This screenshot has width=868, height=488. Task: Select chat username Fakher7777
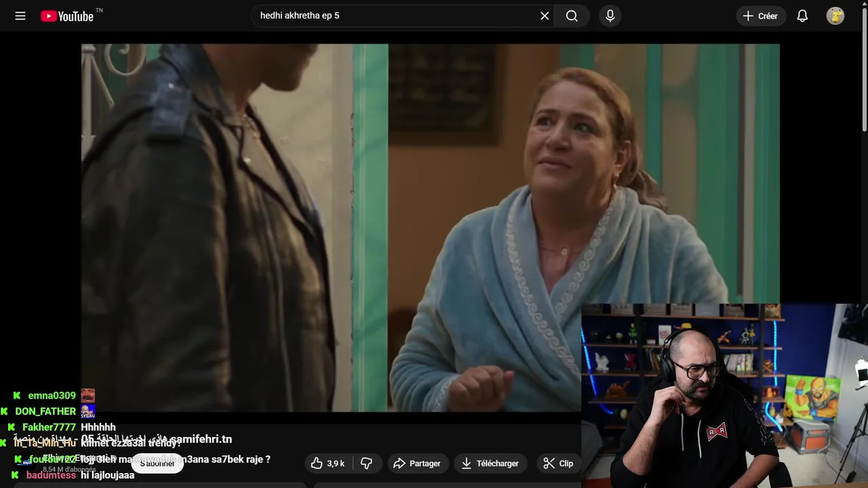tap(49, 428)
